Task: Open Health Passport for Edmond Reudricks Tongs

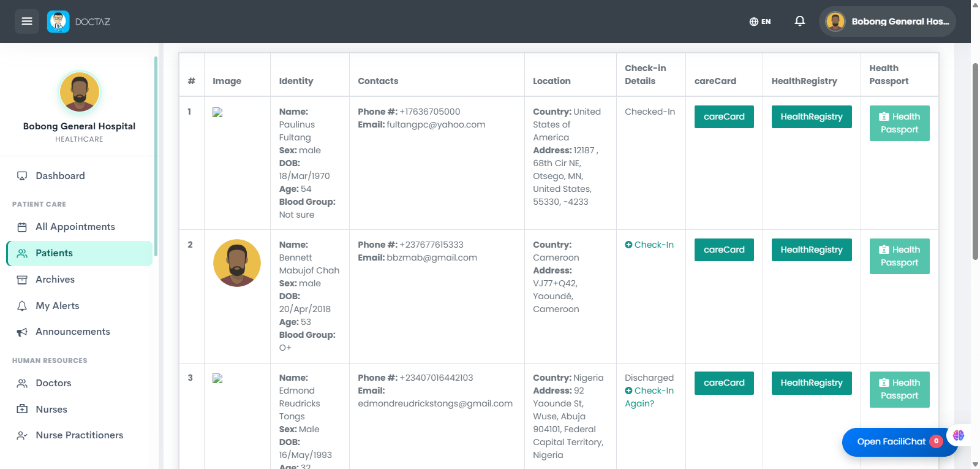Action: [900, 389]
